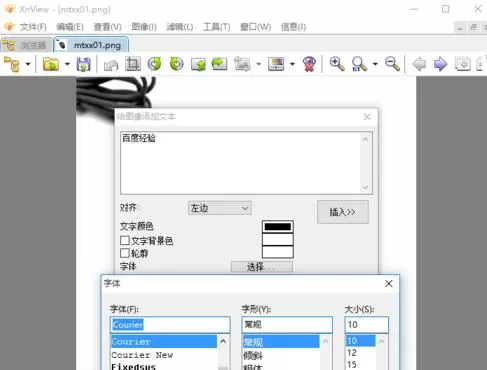Close the 字体 font dialog

(388, 284)
